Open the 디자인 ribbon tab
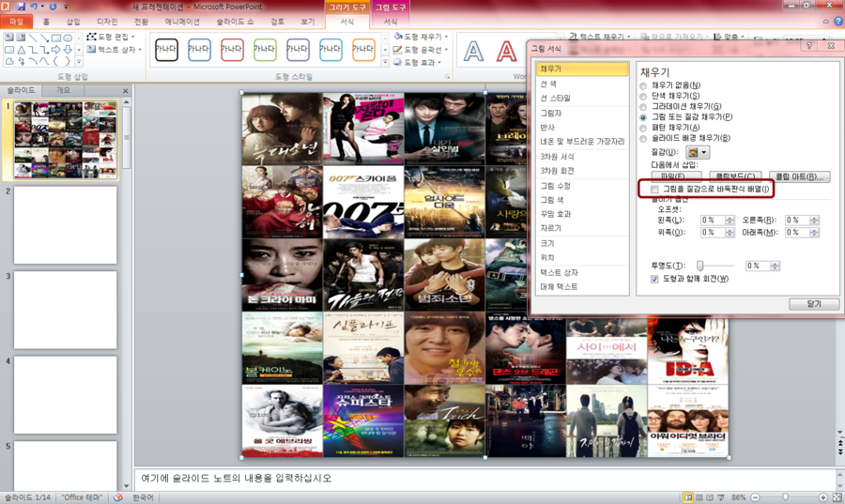 click(107, 22)
